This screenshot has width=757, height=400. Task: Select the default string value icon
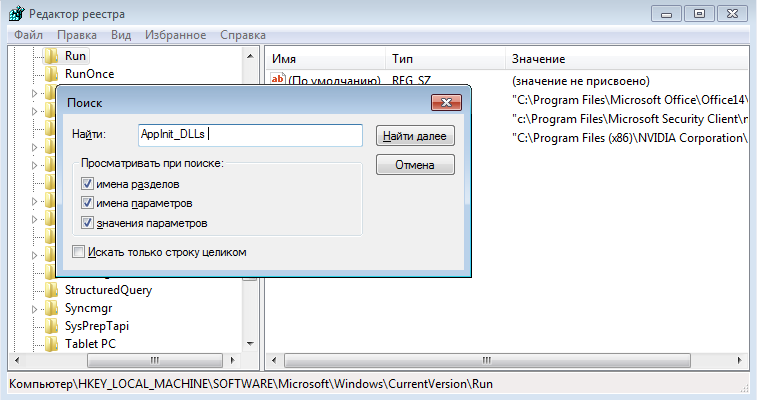[278, 79]
